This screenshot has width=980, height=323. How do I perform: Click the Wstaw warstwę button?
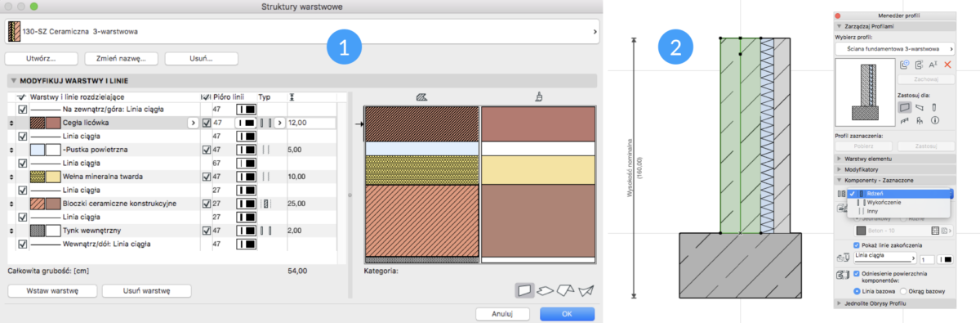(51, 291)
